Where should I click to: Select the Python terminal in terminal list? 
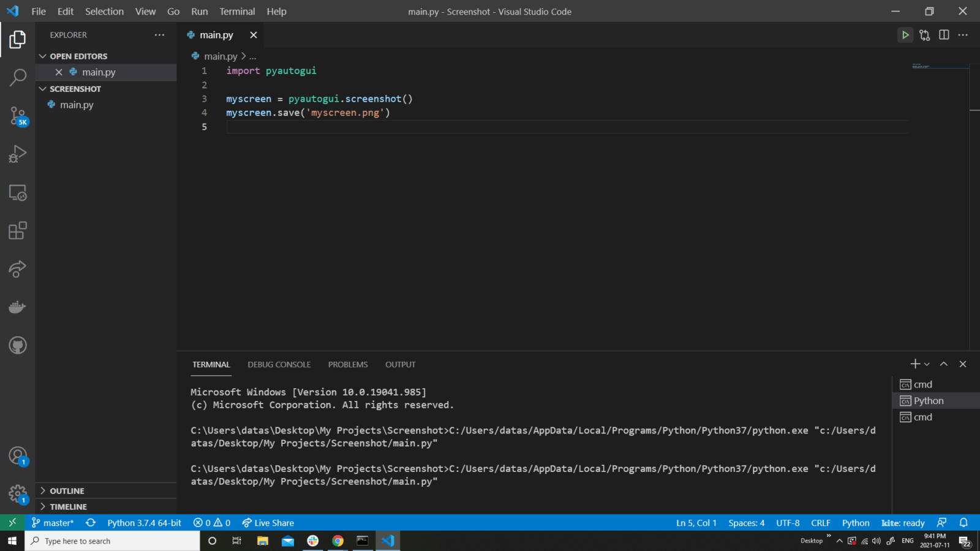936,400
